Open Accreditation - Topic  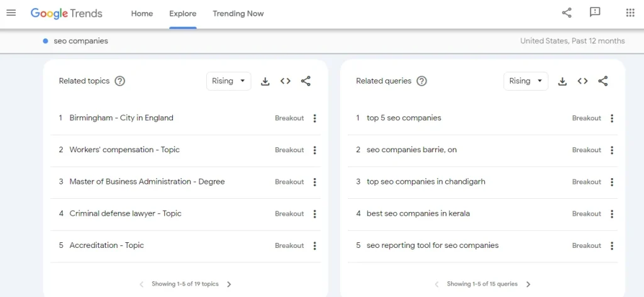tap(106, 245)
